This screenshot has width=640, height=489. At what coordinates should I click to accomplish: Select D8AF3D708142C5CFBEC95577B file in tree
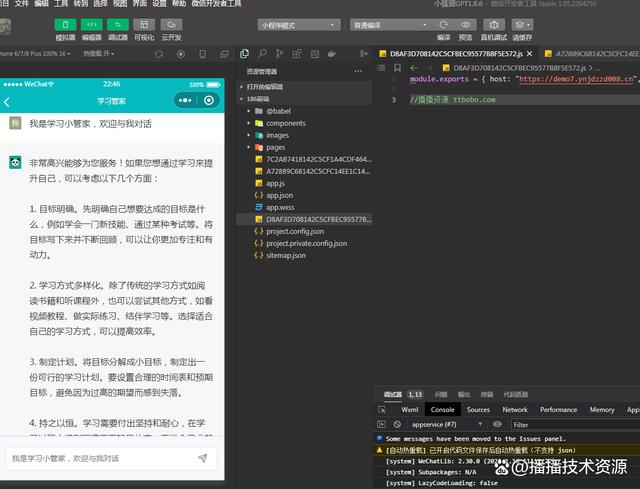click(x=304, y=219)
